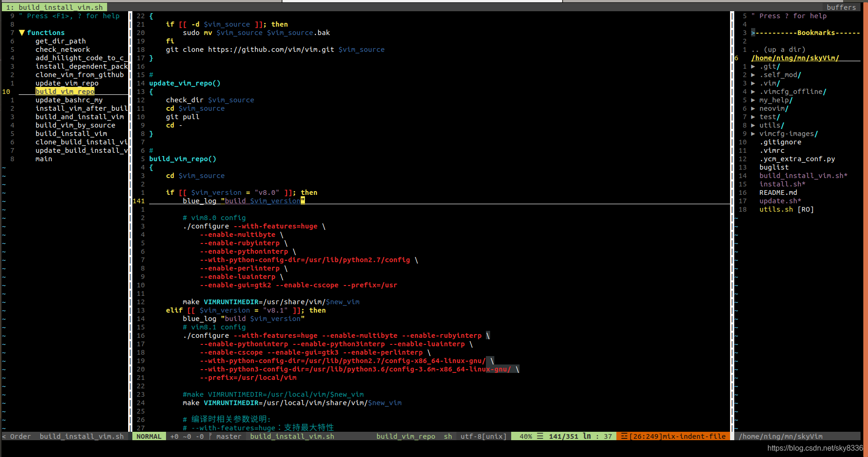Click the Bookmarks header line in NERDTree
868x457 pixels.
click(x=805, y=33)
